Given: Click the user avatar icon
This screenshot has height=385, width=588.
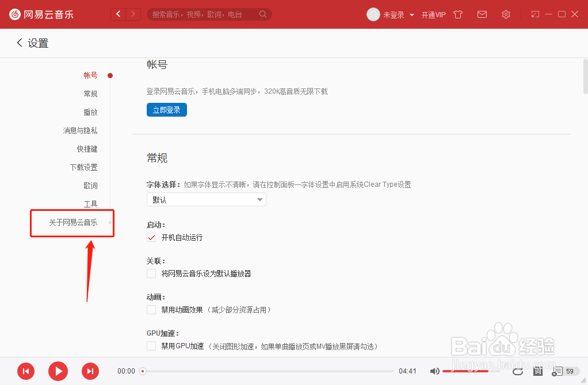Looking at the screenshot, I should click(373, 14).
